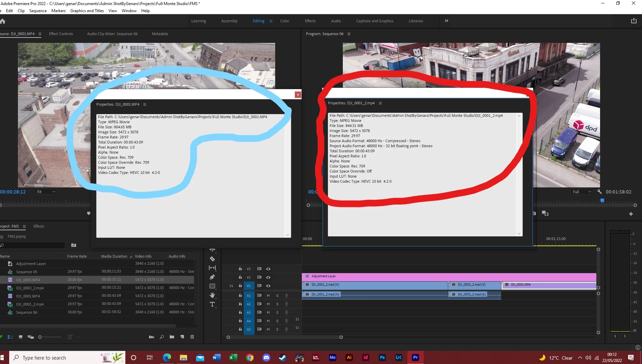Open Discord from the taskbar

tap(266, 357)
